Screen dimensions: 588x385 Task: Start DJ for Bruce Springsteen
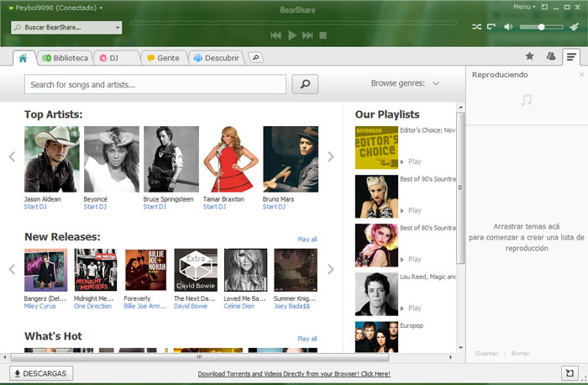coord(155,207)
